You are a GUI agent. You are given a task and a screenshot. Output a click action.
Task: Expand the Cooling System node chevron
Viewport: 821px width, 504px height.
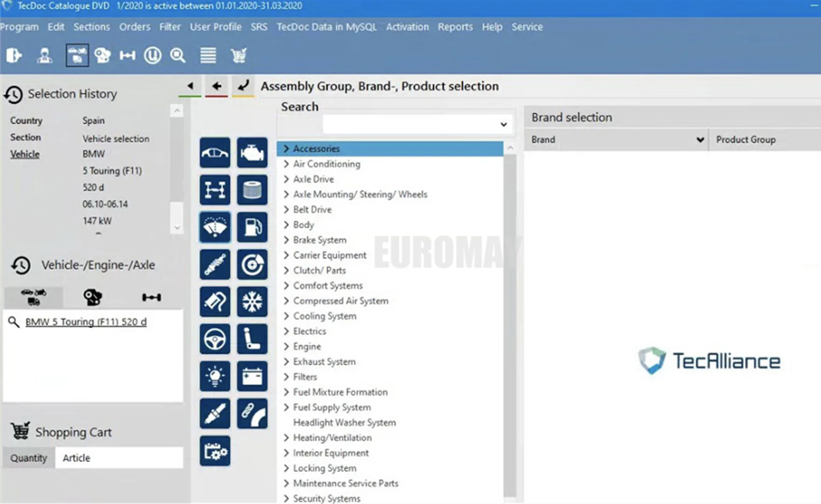coord(286,316)
